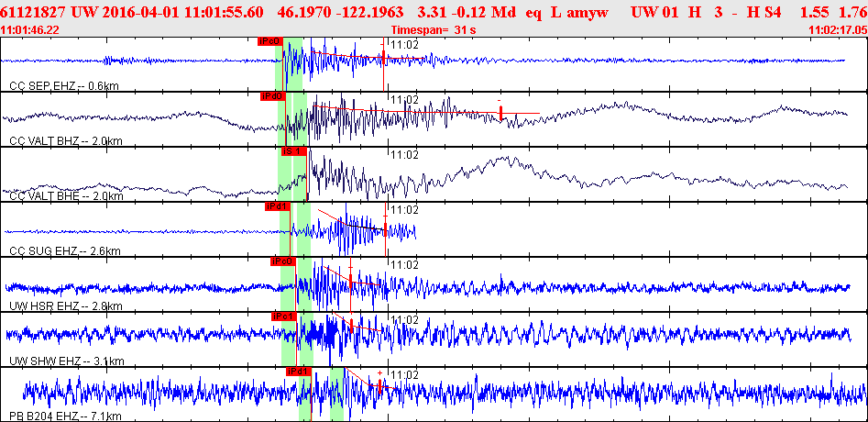Click the value 1.76 in header
The width and height of the screenshot is (868, 422).
click(x=852, y=12)
